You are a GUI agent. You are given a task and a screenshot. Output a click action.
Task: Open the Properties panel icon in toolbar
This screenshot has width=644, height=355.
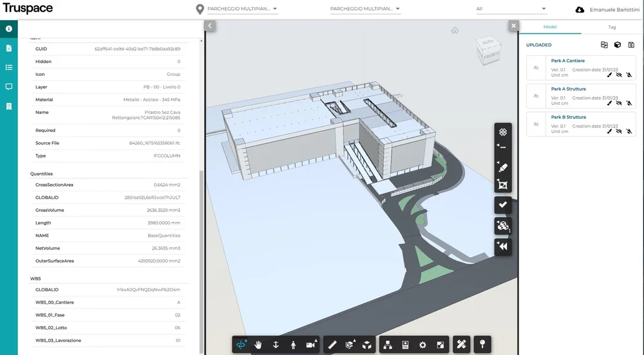click(405, 345)
